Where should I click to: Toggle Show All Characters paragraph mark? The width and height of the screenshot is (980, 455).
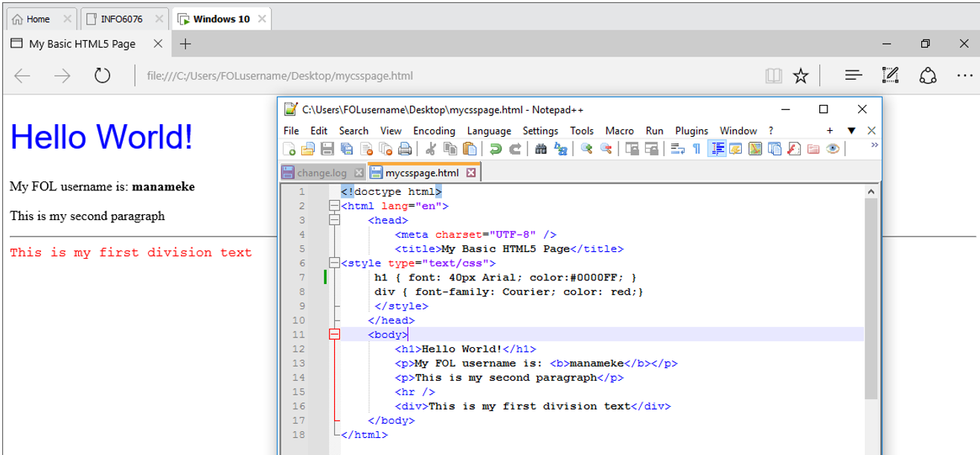(x=696, y=149)
